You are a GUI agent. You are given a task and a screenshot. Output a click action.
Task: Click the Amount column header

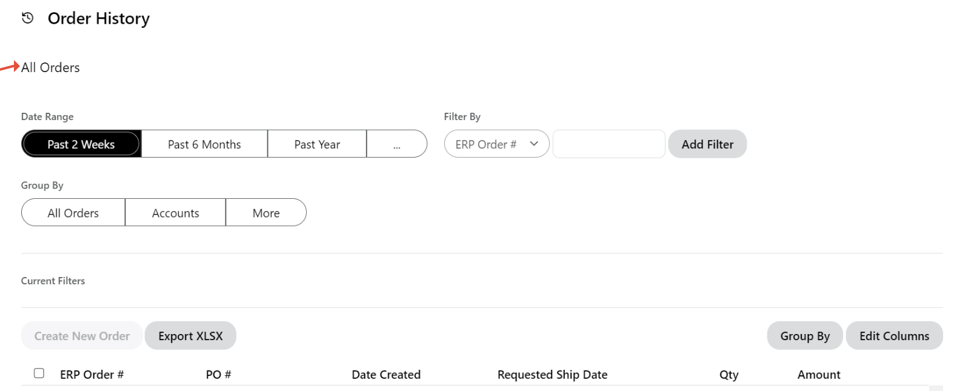tap(818, 375)
